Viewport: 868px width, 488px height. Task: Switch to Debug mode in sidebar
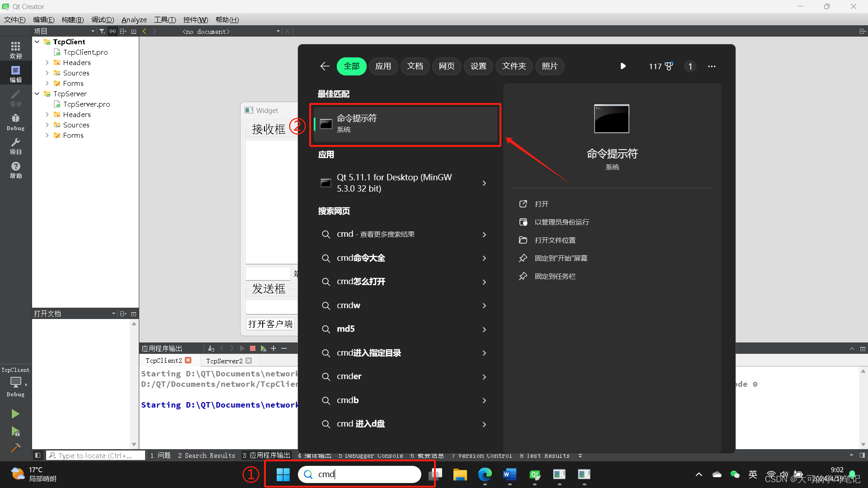click(x=15, y=122)
